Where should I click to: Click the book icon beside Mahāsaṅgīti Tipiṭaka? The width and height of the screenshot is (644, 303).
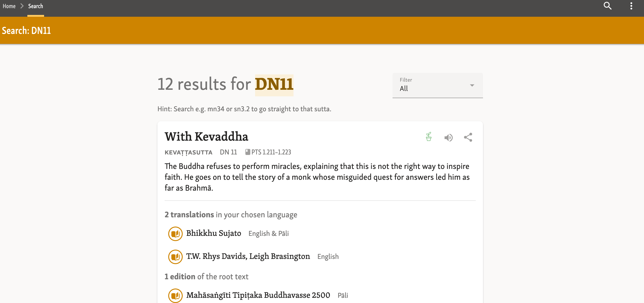(x=175, y=296)
